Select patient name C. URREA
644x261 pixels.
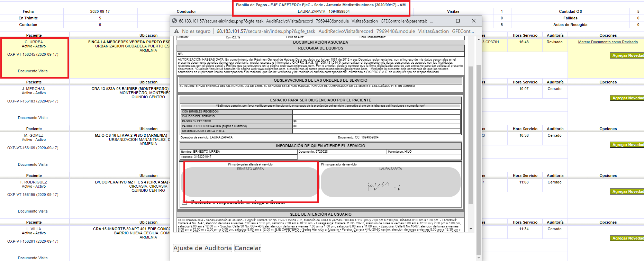tap(34, 42)
